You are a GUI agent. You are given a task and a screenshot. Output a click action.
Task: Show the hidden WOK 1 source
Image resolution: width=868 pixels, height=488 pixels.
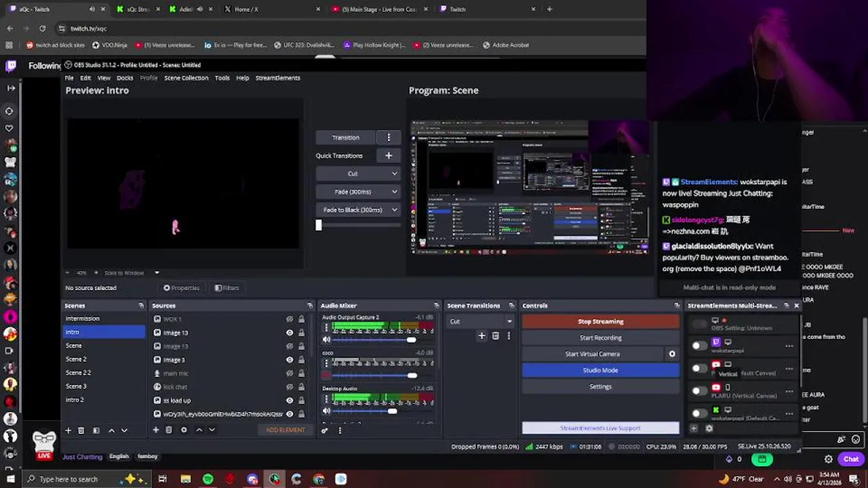(x=290, y=319)
